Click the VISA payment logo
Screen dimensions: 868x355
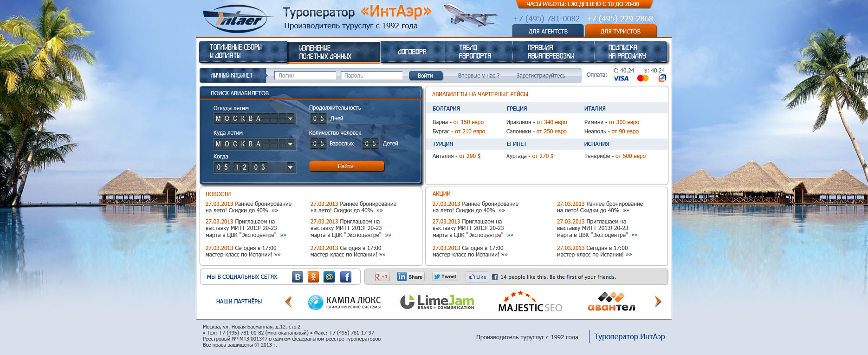(621, 79)
